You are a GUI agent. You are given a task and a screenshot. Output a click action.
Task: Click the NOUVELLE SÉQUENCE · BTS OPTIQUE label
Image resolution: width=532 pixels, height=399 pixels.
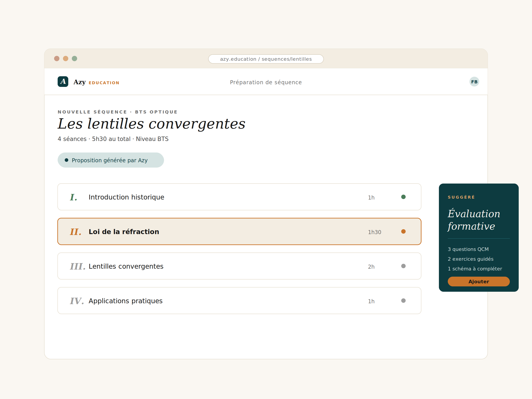coord(118,112)
